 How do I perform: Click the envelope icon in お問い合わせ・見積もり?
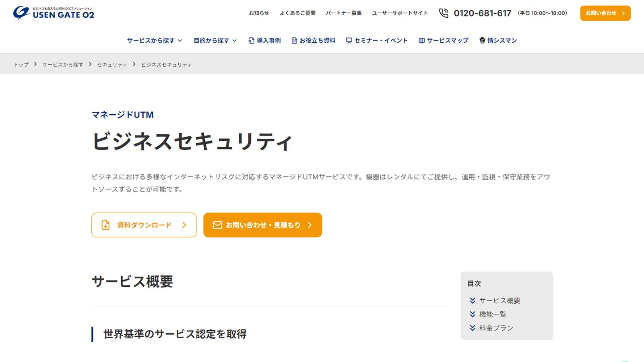click(217, 225)
